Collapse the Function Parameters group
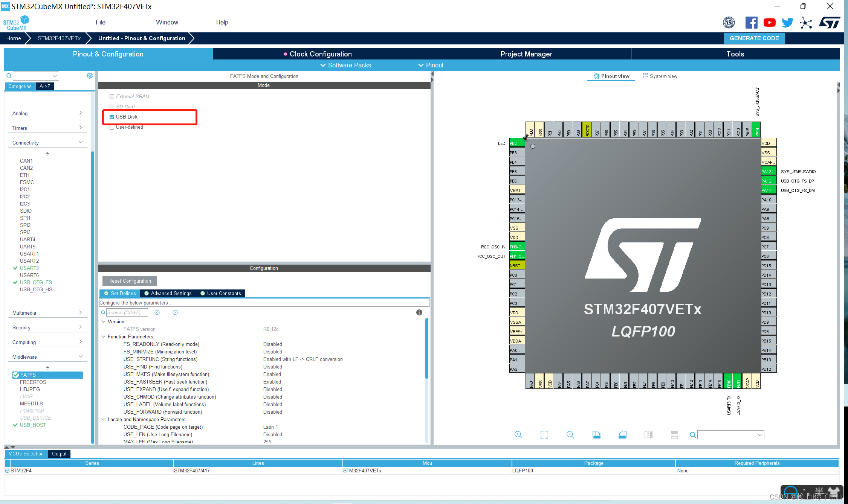Viewport: 848px width, 504px height. point(103,337)
